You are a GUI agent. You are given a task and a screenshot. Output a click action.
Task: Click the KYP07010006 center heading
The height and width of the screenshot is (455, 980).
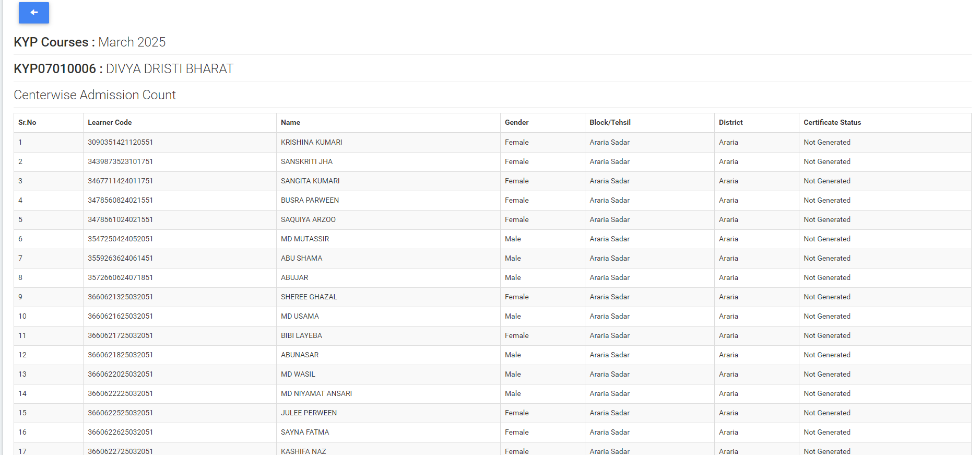click(x=124, y=68)
